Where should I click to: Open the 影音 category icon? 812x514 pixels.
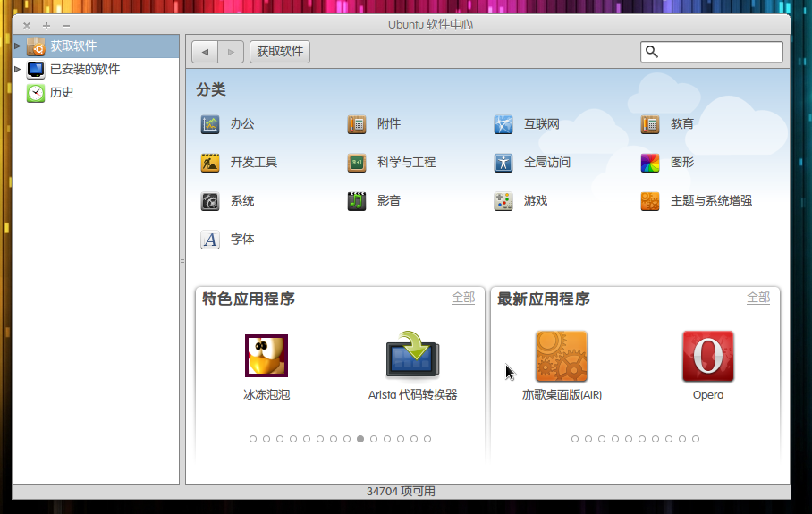click(356, 201)
